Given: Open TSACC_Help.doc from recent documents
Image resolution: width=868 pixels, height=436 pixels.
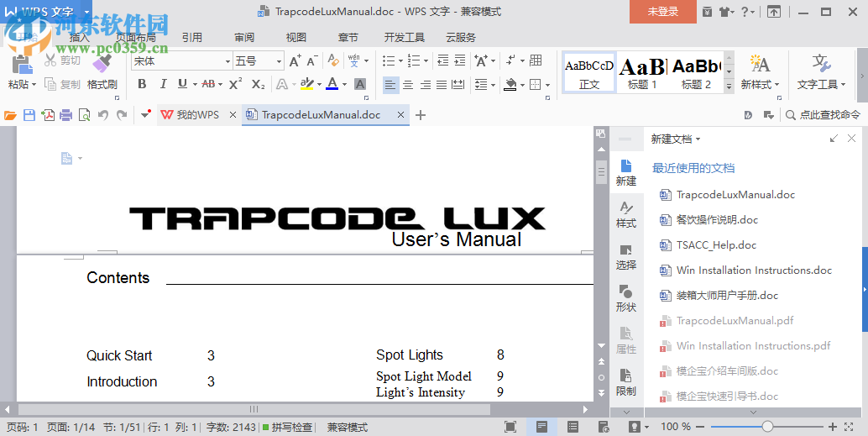Looking at the screenshot, I should click(716, 244).
